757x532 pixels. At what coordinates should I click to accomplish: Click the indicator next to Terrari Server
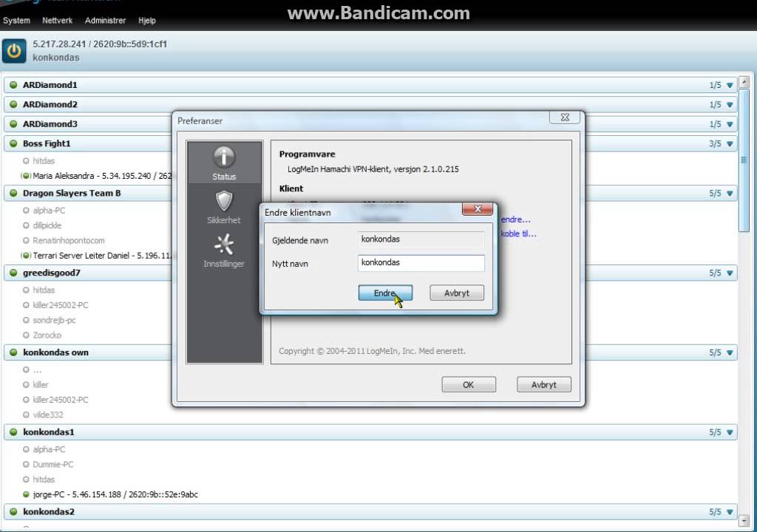pos(26,256)
